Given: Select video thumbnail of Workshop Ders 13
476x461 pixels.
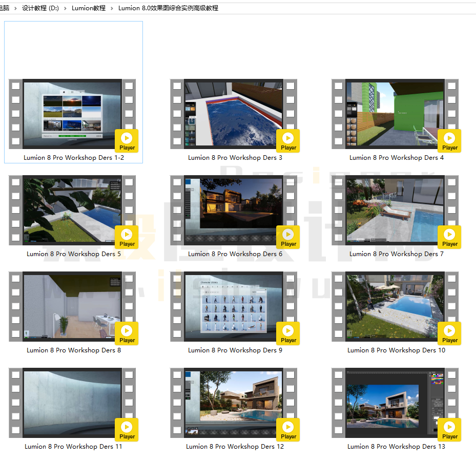Looking at the screenshot, I should (395, 403).
